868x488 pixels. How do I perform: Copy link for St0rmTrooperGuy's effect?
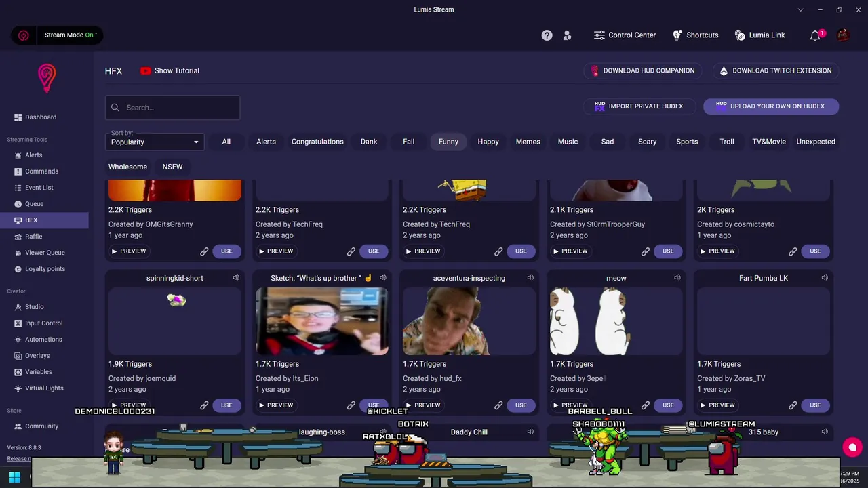point(646,251)
